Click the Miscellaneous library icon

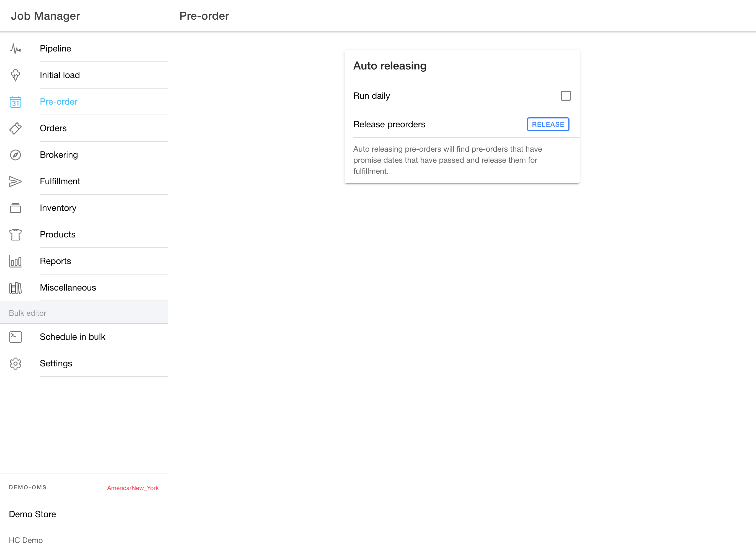pos(15,288)
